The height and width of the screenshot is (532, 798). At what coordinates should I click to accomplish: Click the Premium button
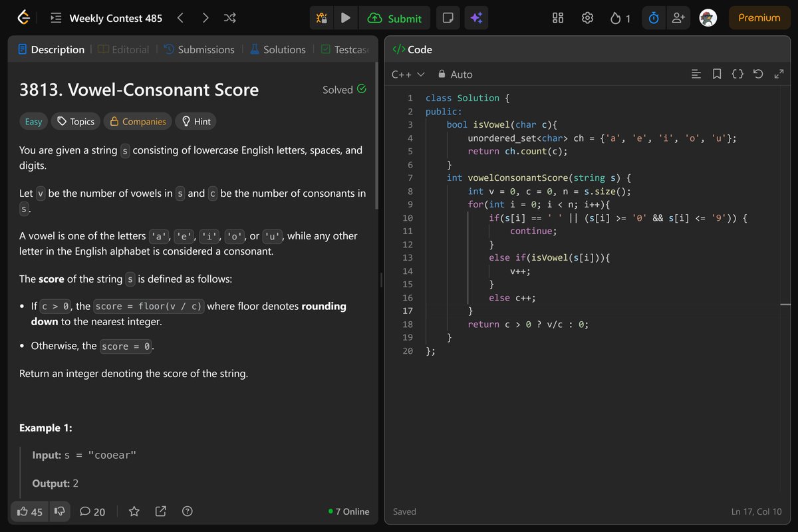(759, 18)
